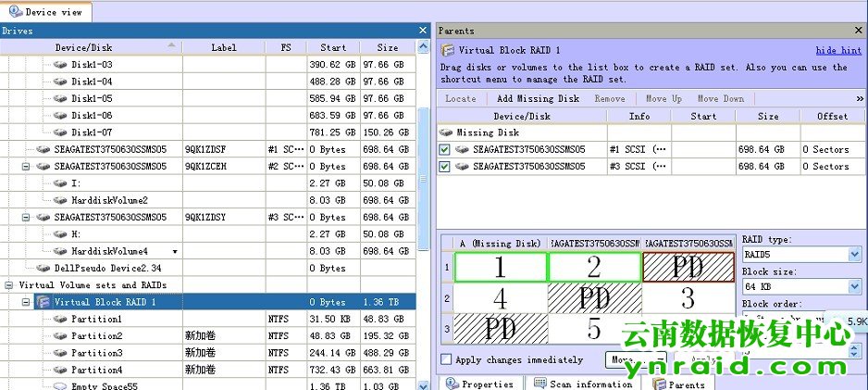
Task: Uncheck the #3 SCSI SEAGATE disk checkbox
Action: coord(445,167)
